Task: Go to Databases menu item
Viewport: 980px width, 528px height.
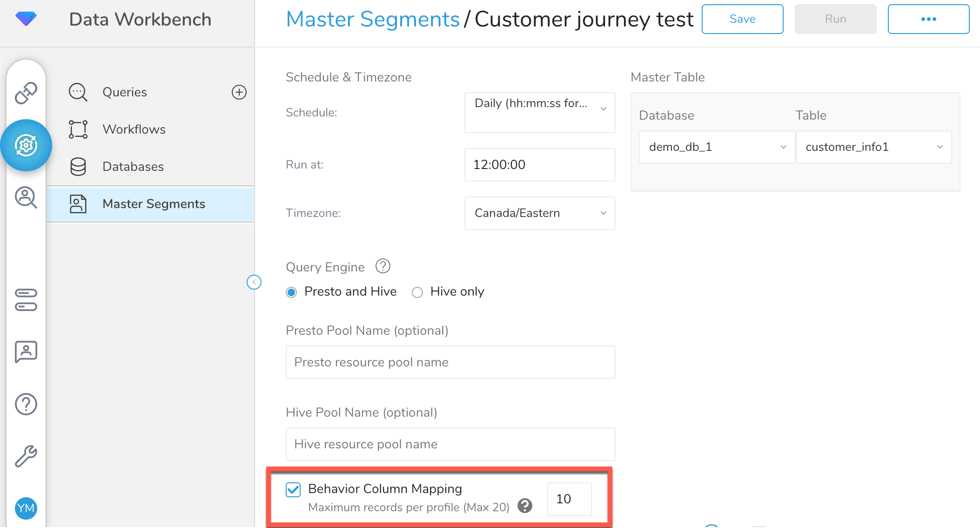Action: [133, 167]
